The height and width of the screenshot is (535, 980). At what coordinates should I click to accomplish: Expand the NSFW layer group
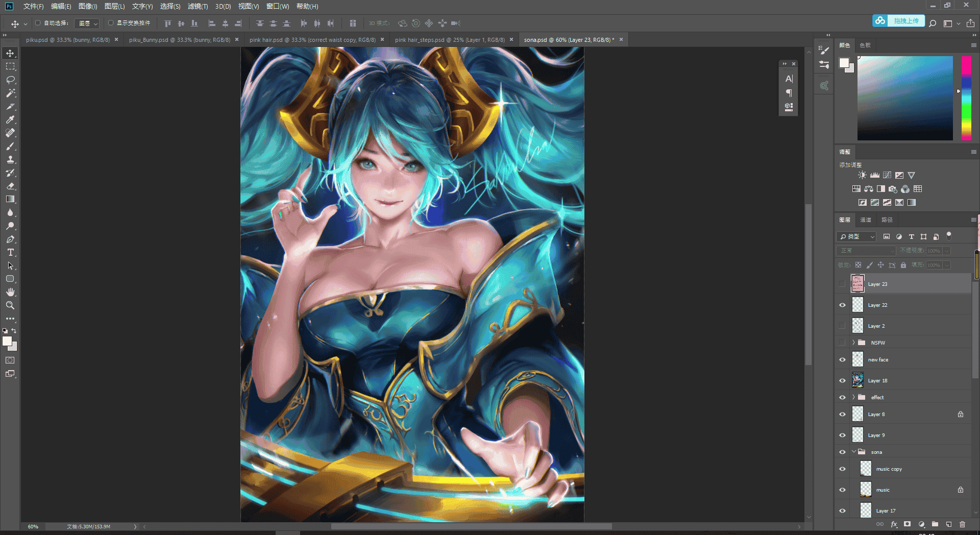(853, 343)
